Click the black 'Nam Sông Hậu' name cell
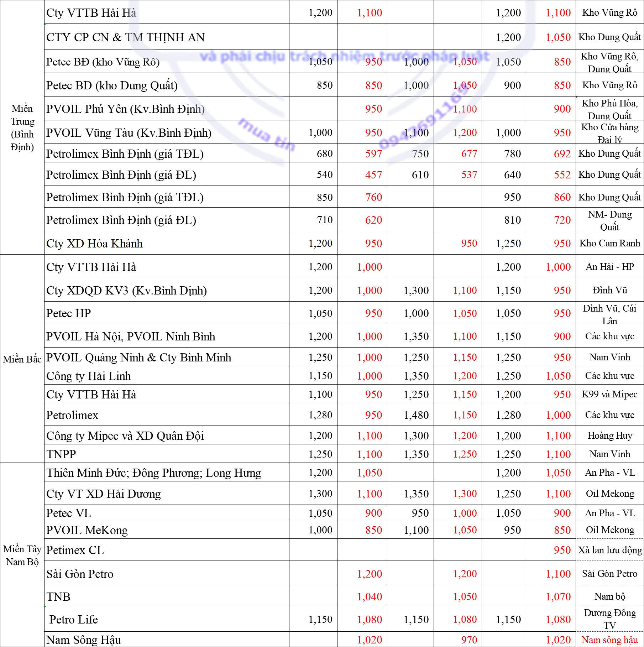Screen dimensions: 644x647 (x=167, y=640)
